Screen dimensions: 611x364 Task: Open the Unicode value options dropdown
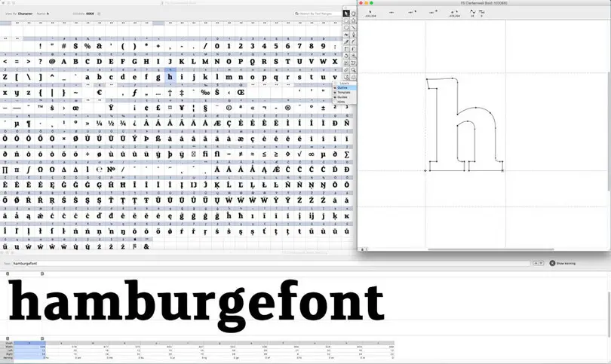[100, 14]
